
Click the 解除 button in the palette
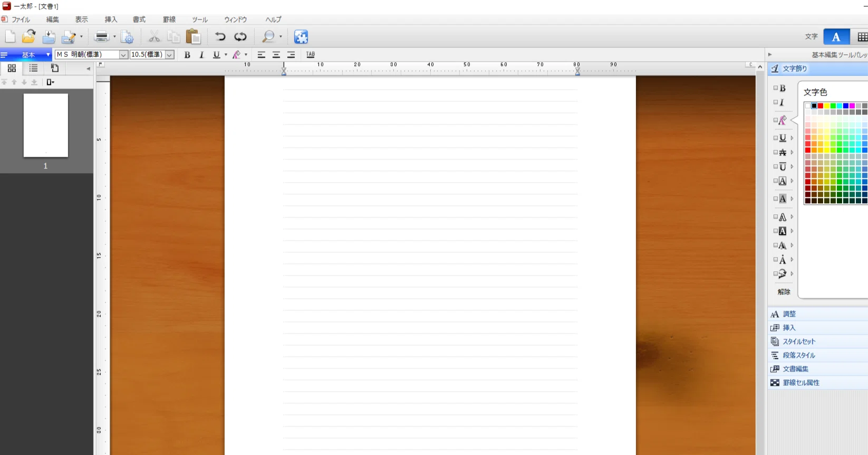[x=784, y=291]
